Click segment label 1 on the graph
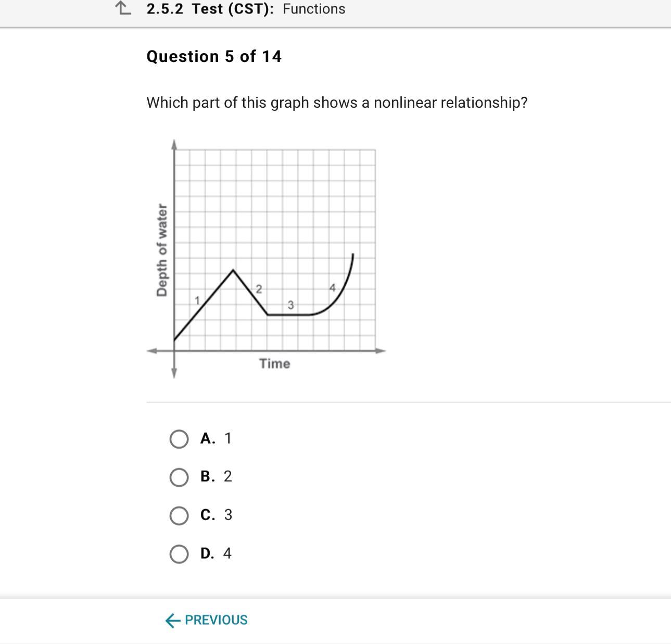 197,300
